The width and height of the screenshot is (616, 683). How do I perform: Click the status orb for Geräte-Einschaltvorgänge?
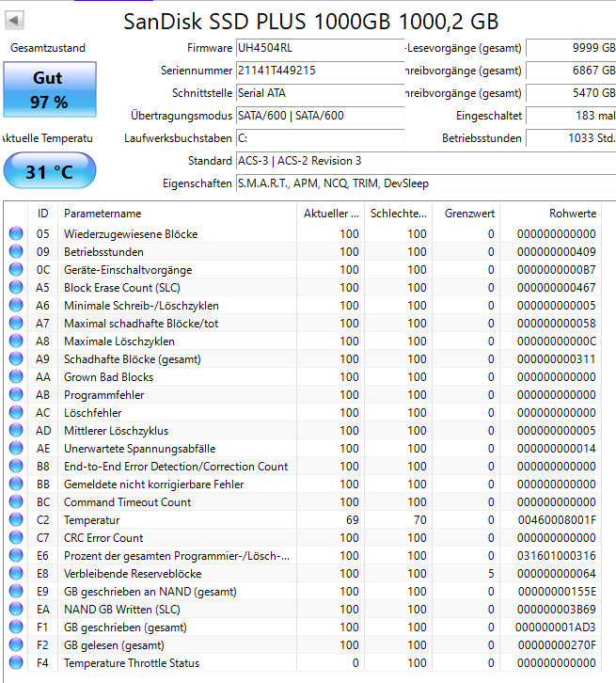(16, 270)
